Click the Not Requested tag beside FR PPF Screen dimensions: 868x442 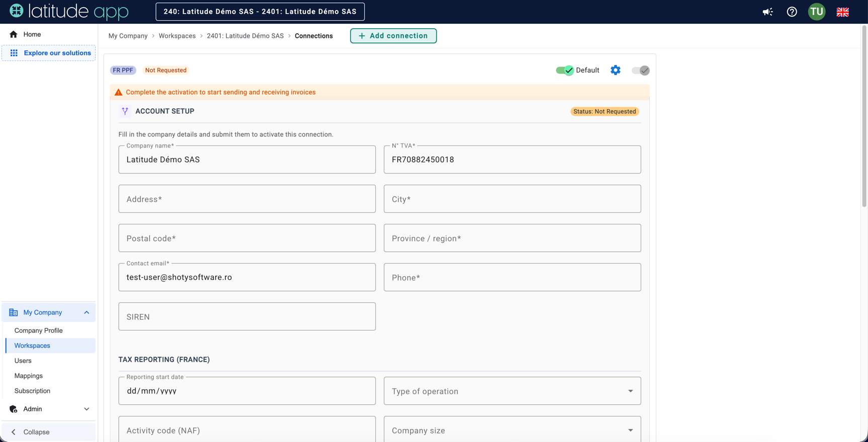point(166,70)
